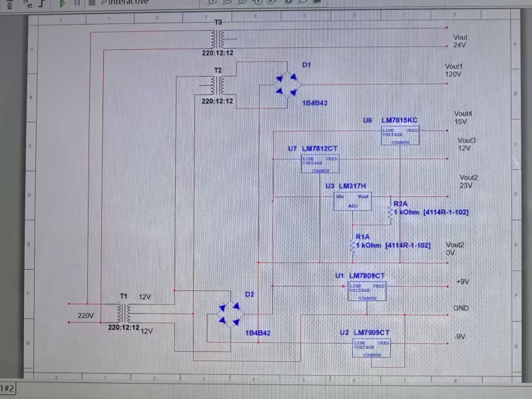
Task: Click the GND net label
Action: tap(461, 308)
